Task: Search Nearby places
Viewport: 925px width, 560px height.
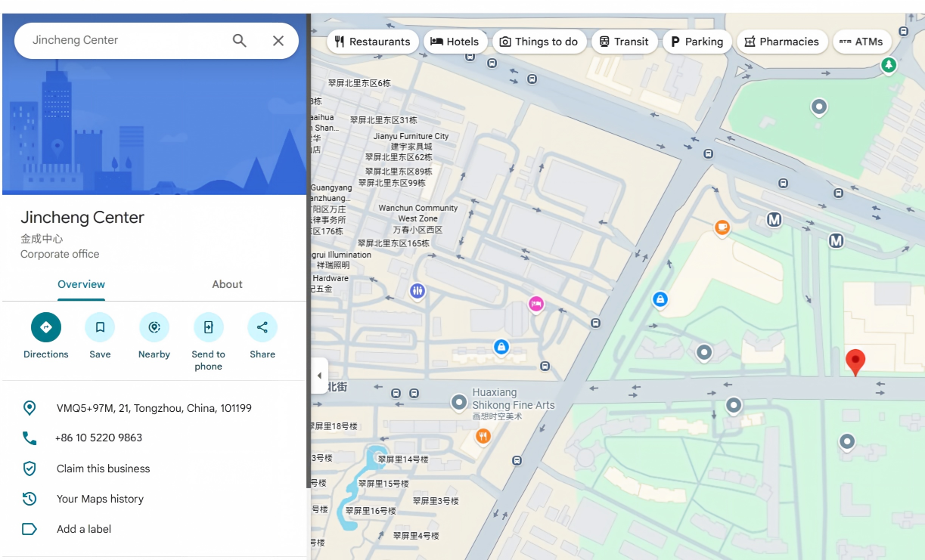Action: pyautogui.click(x=154, y=327)
